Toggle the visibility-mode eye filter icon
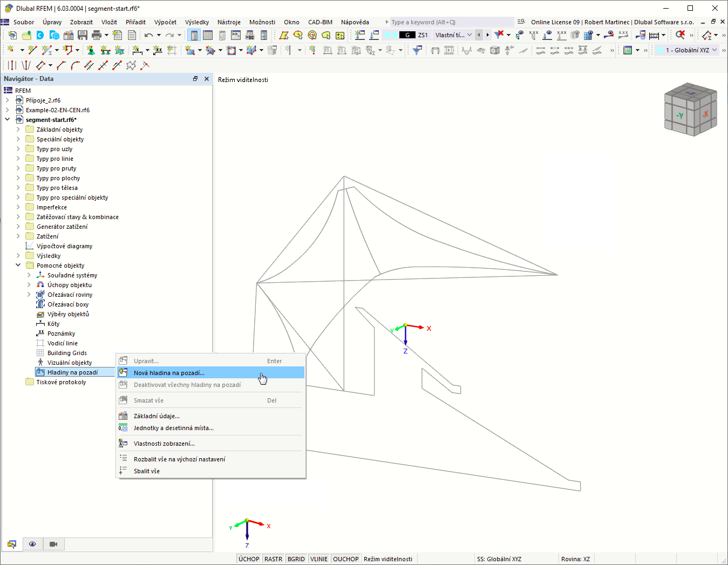728x565 pixels. tap(519, 35)
